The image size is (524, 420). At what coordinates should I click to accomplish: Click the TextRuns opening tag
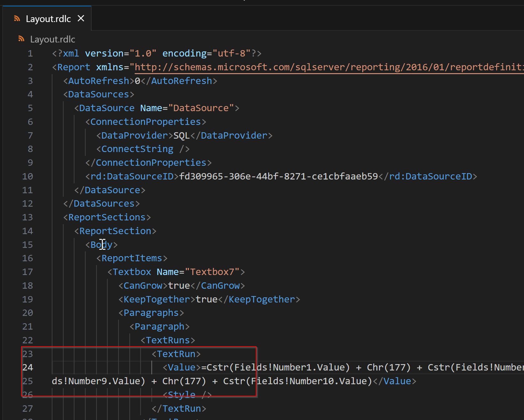[x=167, y=340]
